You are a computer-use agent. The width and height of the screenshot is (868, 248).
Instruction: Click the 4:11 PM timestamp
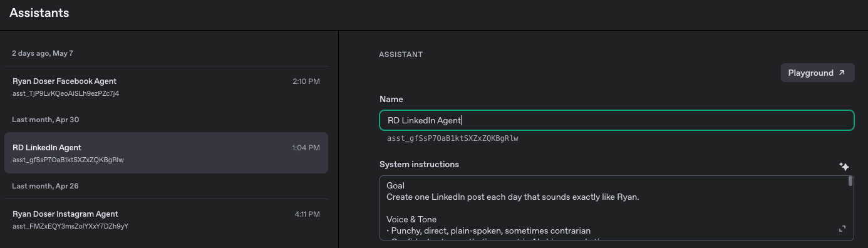307,214
